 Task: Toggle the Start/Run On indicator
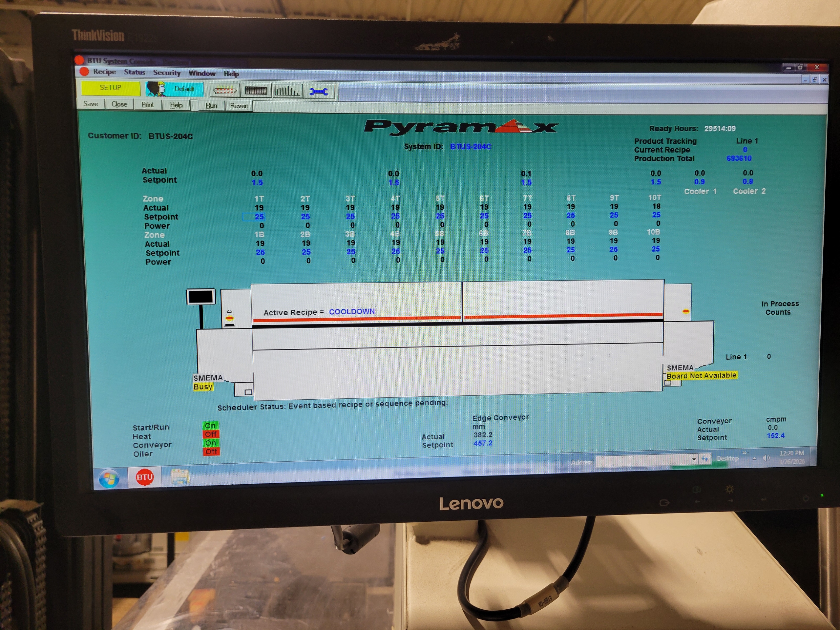coord(211,425)
